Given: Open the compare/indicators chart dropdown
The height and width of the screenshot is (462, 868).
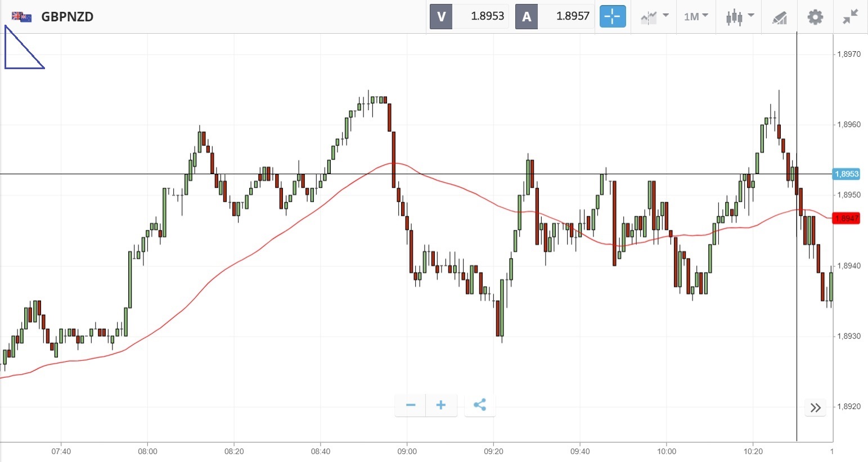Looking at the screenshot, I should [x=654, y=17].
